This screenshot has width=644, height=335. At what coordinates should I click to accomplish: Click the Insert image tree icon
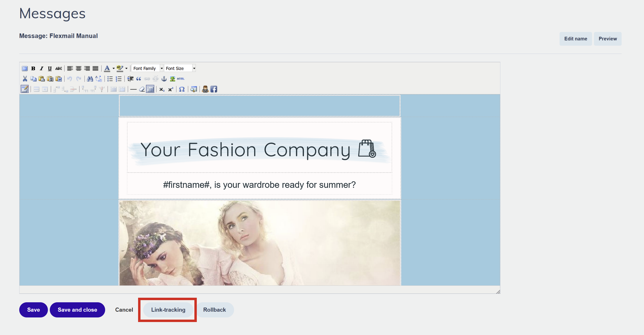[172, 79]
